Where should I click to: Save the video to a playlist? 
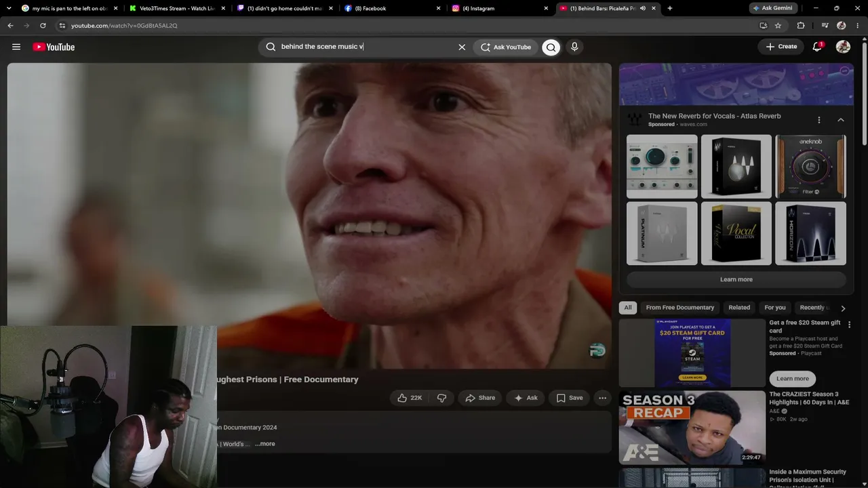pyautogui.click(x=570, y=398)
